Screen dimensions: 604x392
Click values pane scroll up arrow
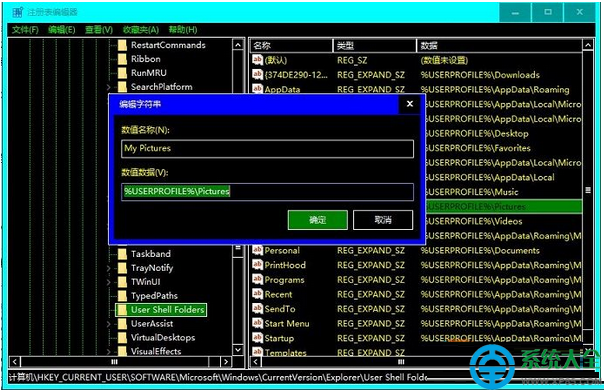[588, 45]
